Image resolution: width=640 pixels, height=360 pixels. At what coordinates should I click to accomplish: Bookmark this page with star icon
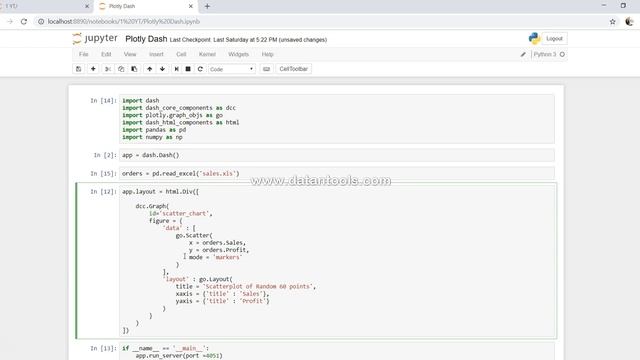(612, 22)
